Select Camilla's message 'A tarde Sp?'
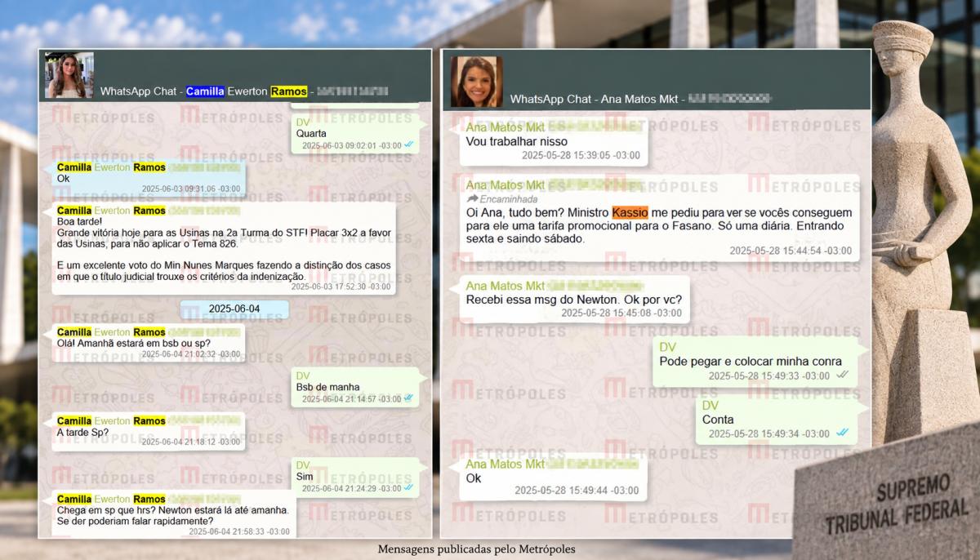The width and height of the screenshot is (980, 560). 149,431
